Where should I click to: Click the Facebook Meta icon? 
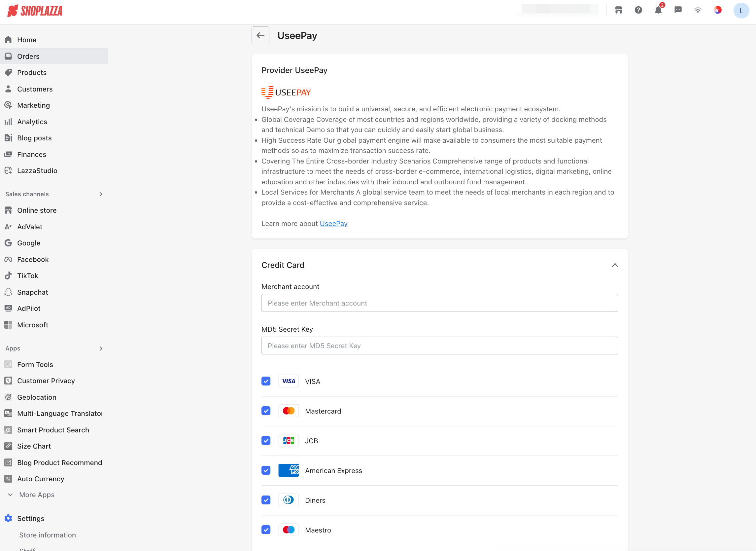(8, 259)
